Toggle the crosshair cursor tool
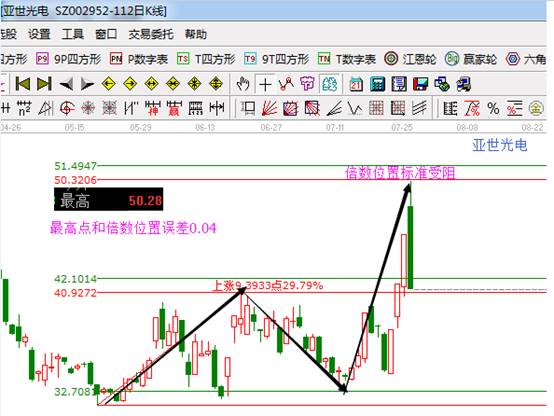 (x=265, y=84)
